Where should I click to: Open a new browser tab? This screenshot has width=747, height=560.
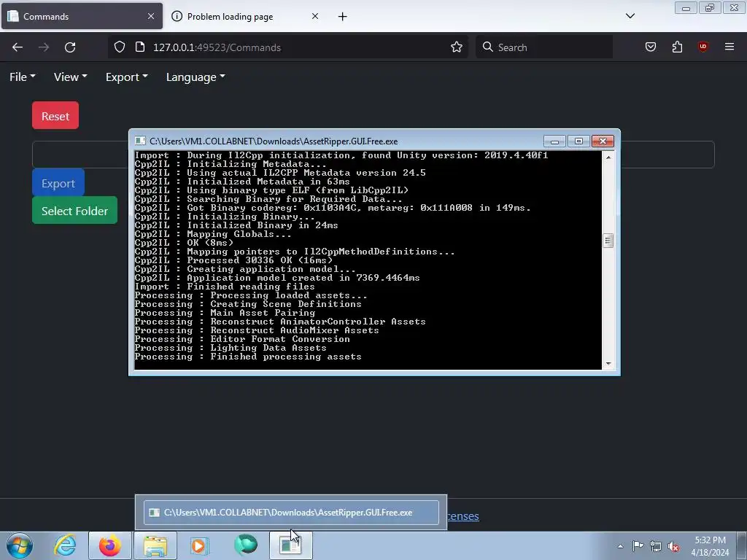(343, 17)
